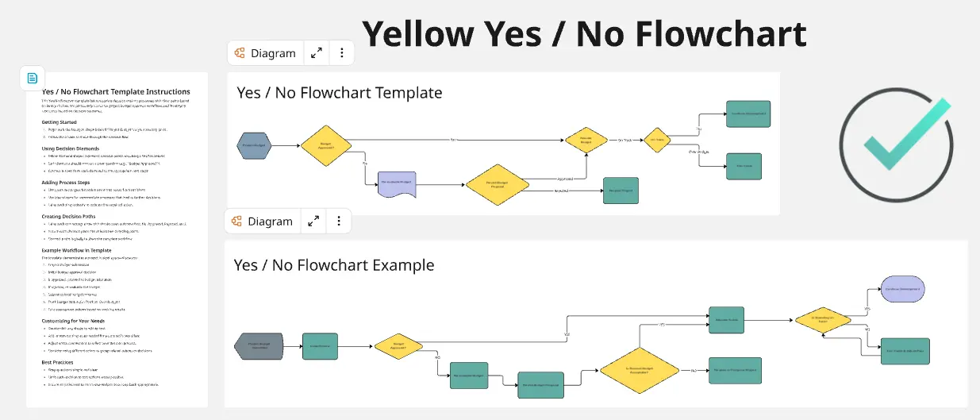
Task: Select the largest yellow diamond in Example flowchart
Action: pyautogui.click(x=639, y=370)
